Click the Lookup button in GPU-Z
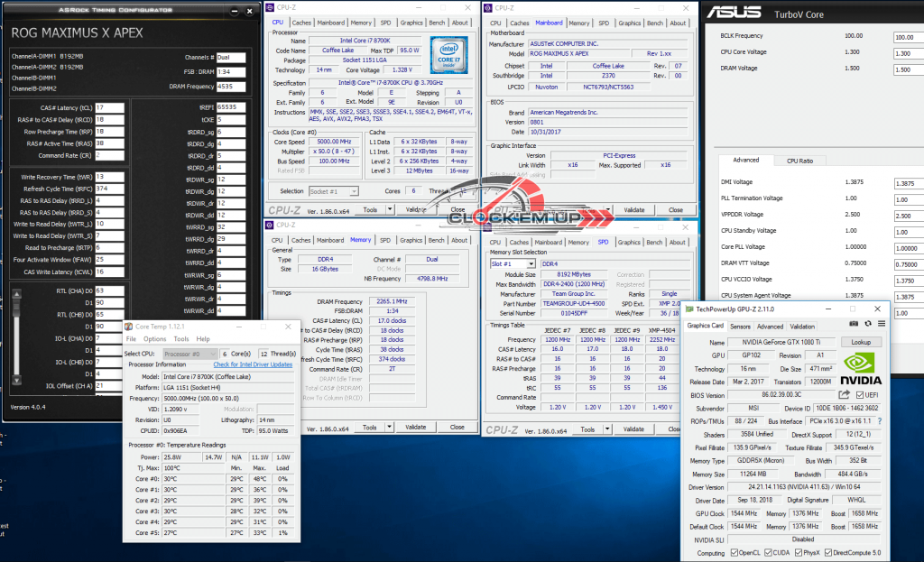The height and width of the screenshot is (562, 924). point(861,343)
